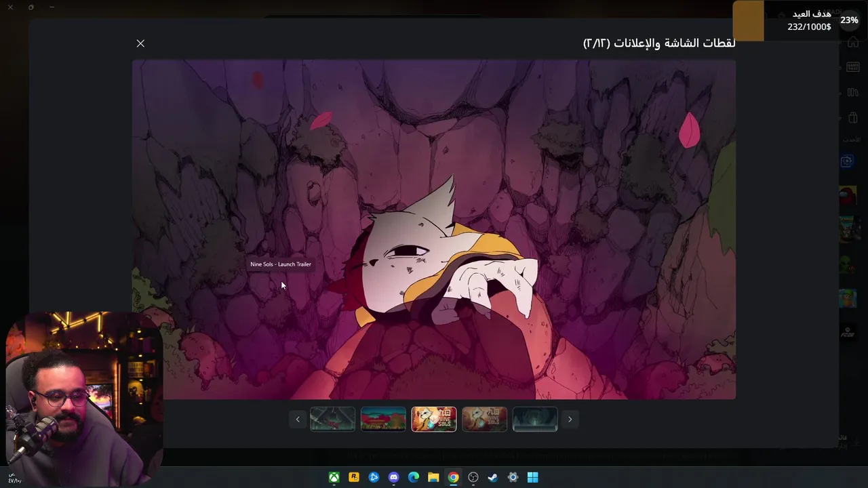Open the Windows Start menu
The height and width of the screenshot is (488, 868).
pyautogui.click(x=532, y=477)
